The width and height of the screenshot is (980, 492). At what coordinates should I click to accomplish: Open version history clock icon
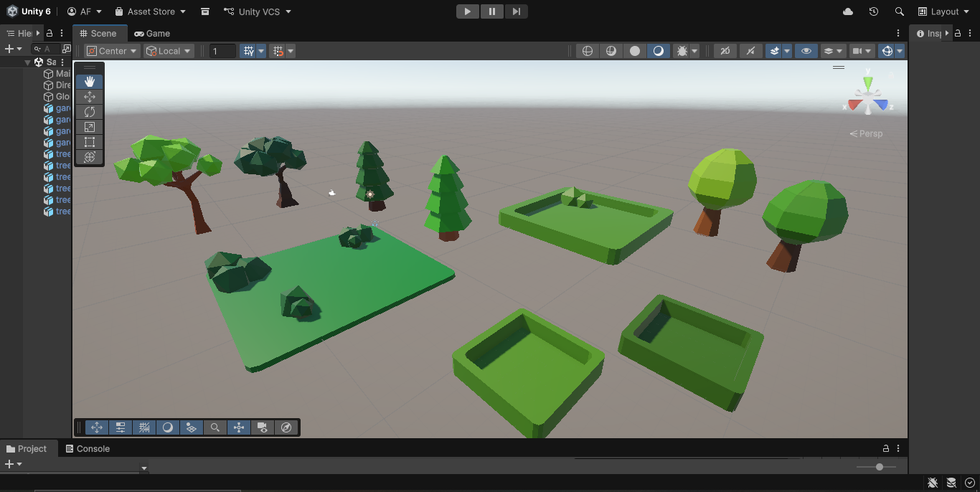(x=873, y=11)
